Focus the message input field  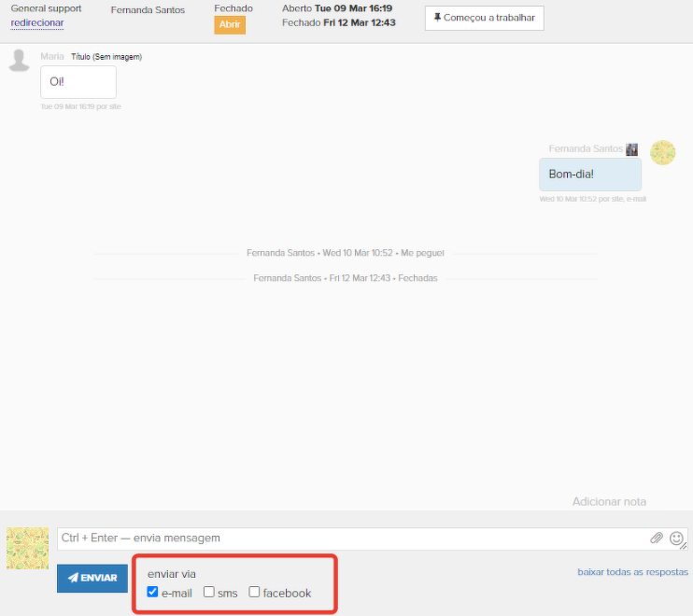[350, 539]
